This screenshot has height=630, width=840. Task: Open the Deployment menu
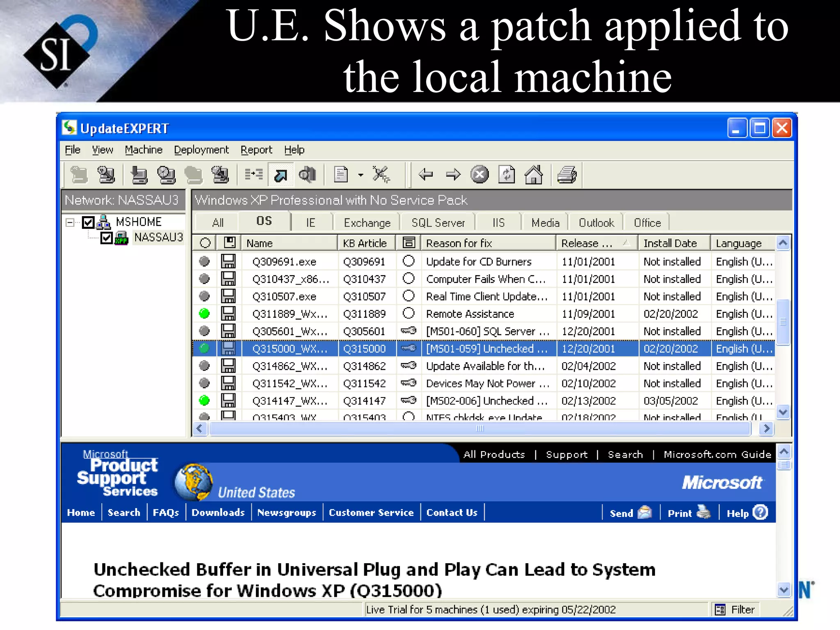[x=201, y=150]
